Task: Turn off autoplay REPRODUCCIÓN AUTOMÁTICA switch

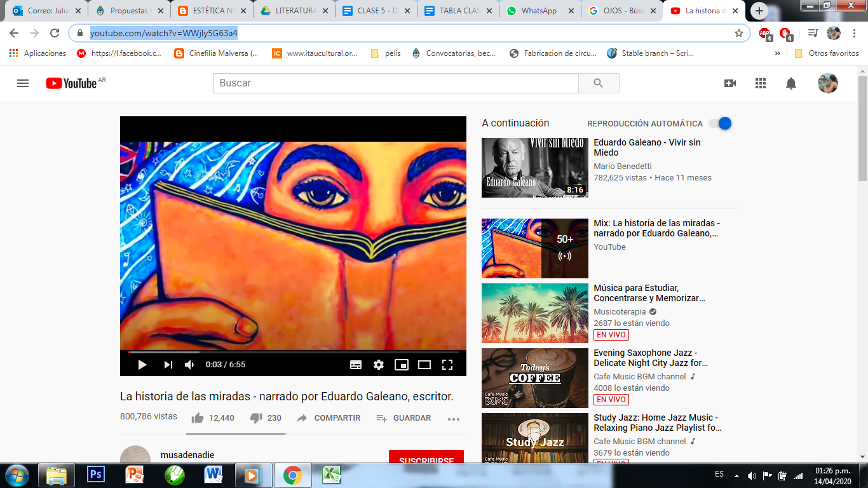Action: pyautogui.click(x=721, y=123)
